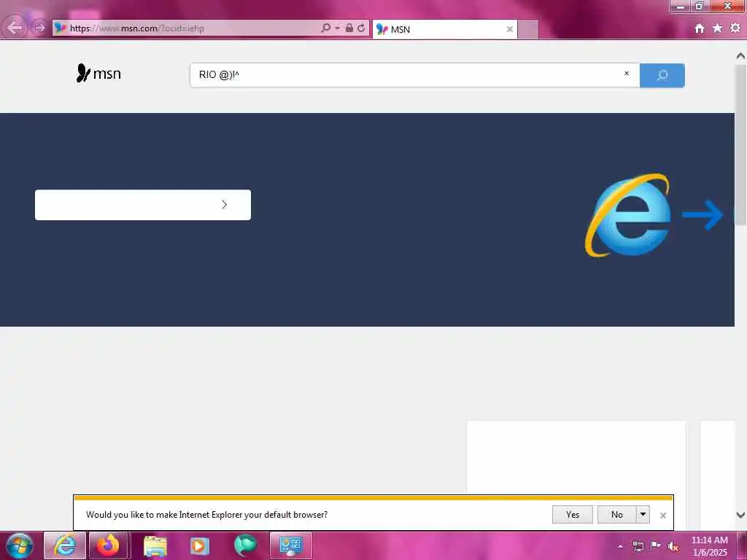This screenshot has width=747, height=560.
Task: Go back using browser Back arrow
Action: pos(15,28)
